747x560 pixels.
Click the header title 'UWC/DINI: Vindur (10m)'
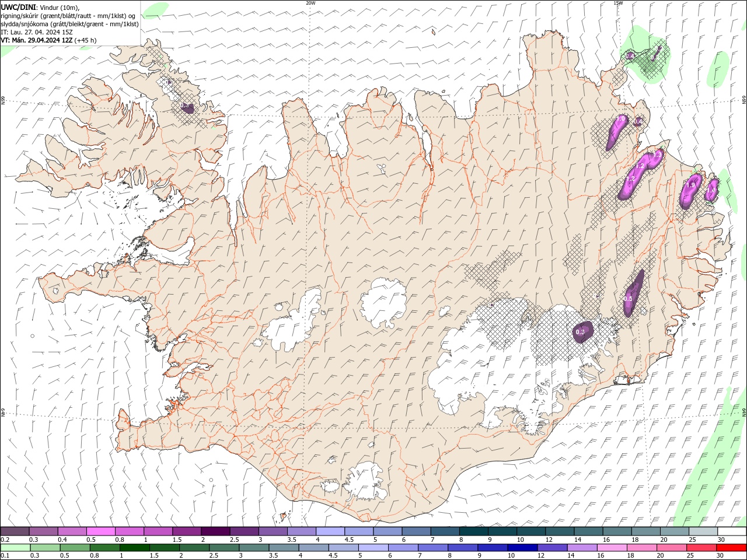point(40,7)
